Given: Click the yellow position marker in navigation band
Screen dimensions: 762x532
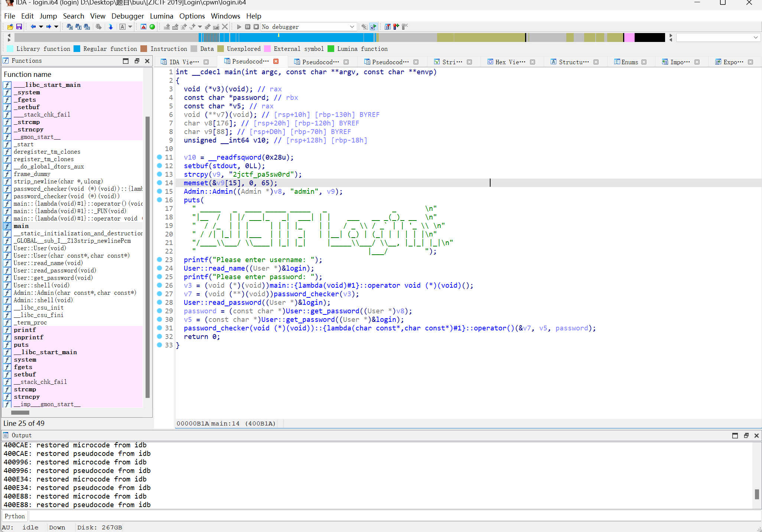Looking at the screenshot, I should (279, 36).
